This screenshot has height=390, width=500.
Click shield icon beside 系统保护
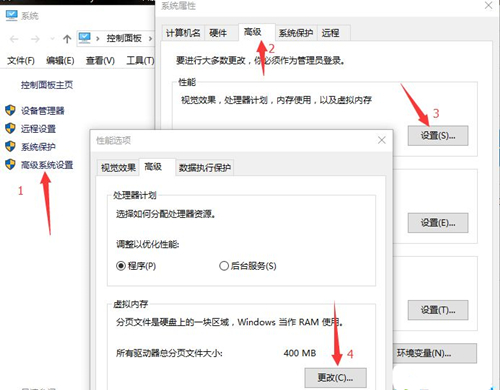pos(10,146)
